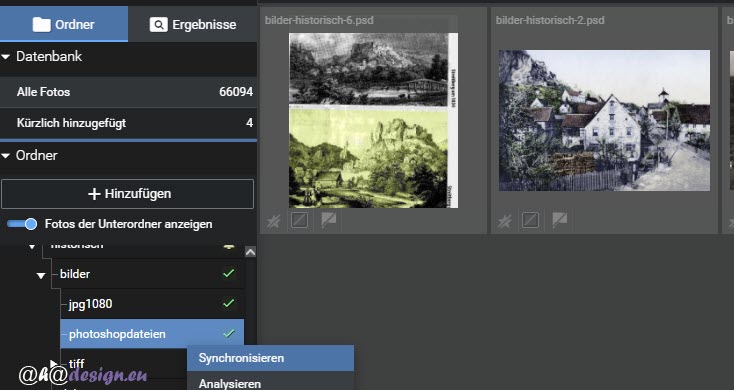This screenshot has width=734, height=390.
Task: Set star rating on bilder-historisch-2.psd
Action: (x=505, y=221)
